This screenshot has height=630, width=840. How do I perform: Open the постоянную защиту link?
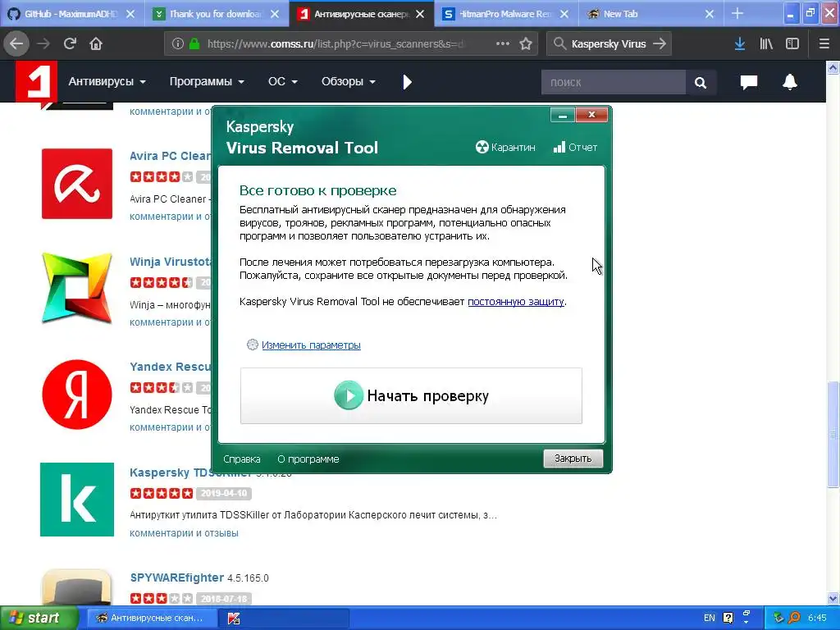point(515,302)
